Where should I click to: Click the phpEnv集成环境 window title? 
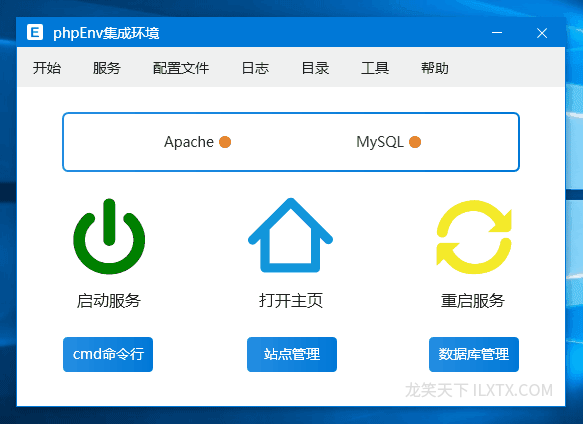(106, 33)
